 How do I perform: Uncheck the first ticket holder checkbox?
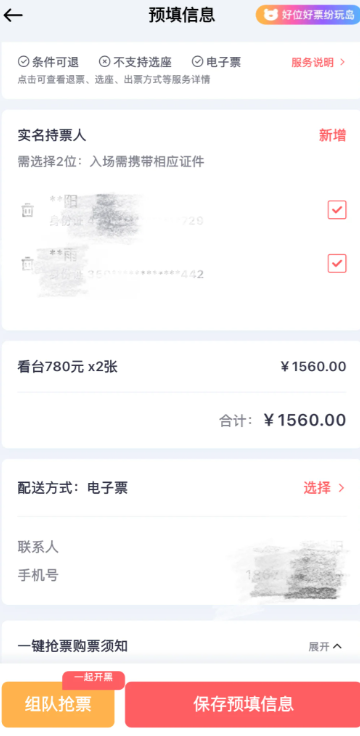(337, 210)
